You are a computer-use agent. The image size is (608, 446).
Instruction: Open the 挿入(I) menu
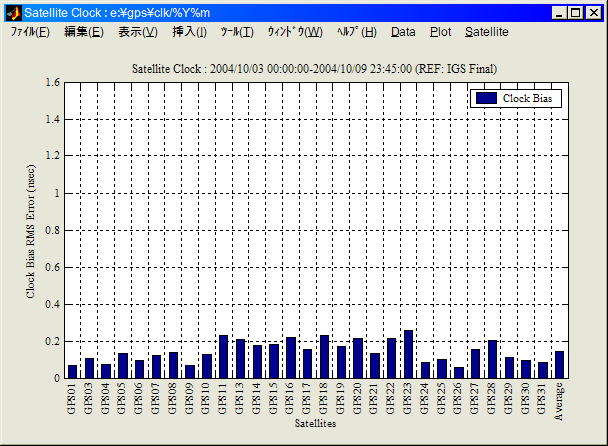tap(190, 32)
